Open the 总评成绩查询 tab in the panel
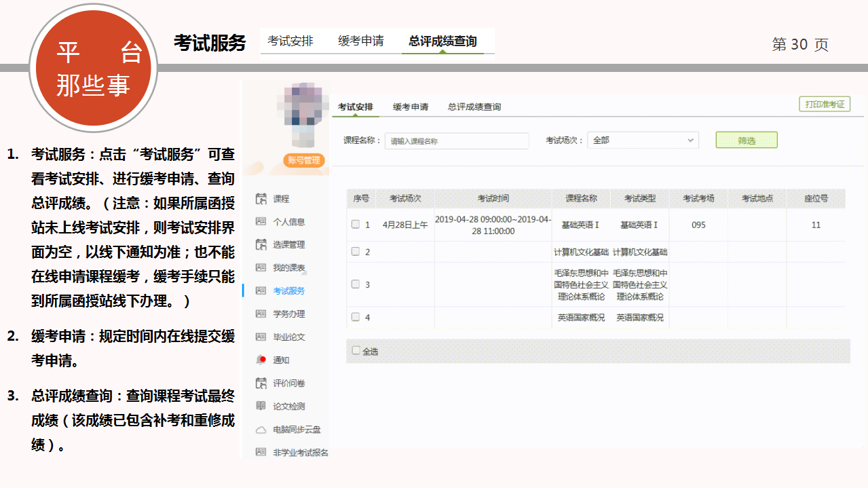 [x=474, y=107]
